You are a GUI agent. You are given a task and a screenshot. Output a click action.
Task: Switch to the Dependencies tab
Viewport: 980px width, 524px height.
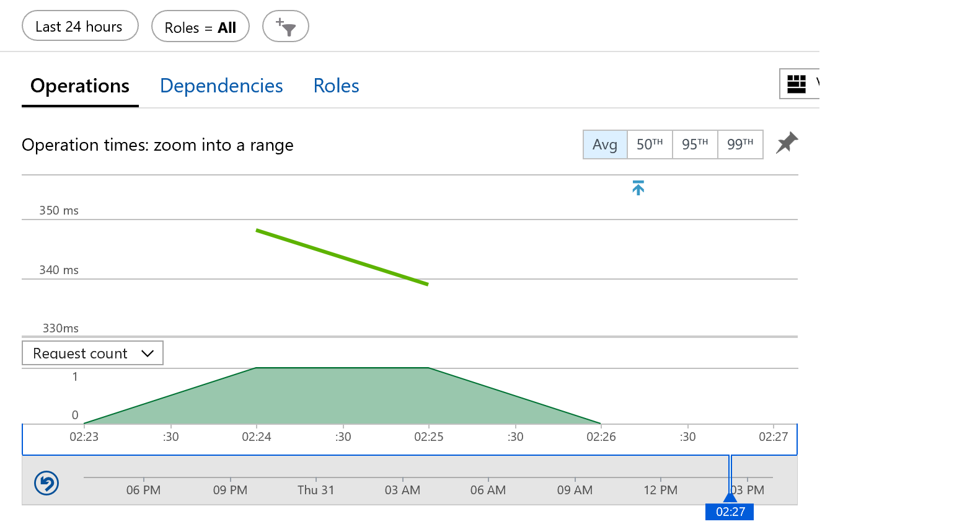click(221, 86)
